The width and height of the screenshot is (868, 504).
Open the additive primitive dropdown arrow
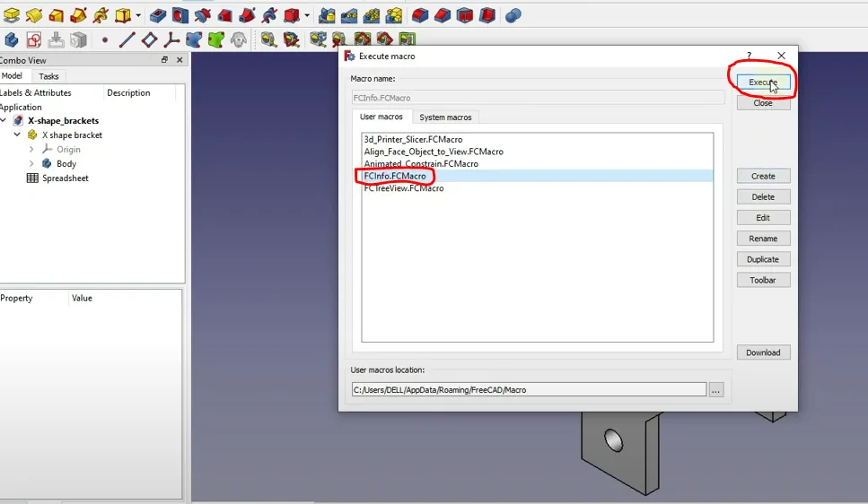138,15
